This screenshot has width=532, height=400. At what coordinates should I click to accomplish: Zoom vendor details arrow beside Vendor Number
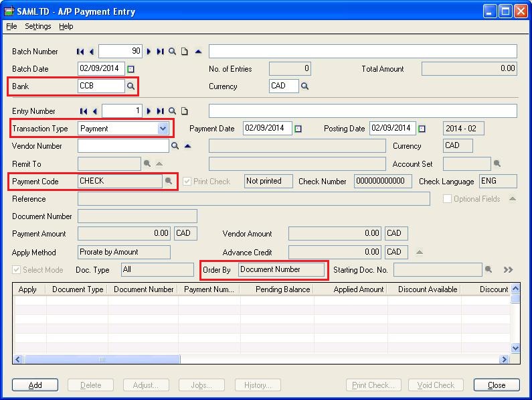coord(187,146)
